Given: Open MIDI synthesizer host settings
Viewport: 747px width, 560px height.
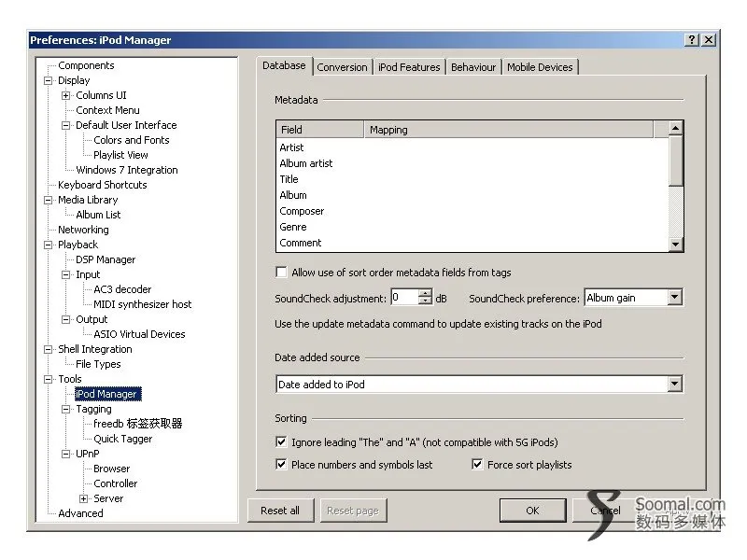Looking at the screenshot, I should pyautogui.click(x=142, y=304).
